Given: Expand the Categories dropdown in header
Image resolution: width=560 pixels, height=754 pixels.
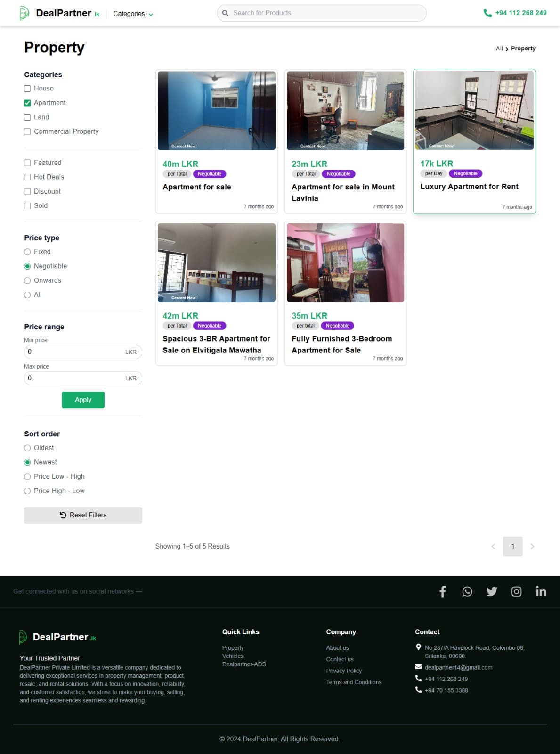Looking at the screenshot, I should (x=133, y=14).
